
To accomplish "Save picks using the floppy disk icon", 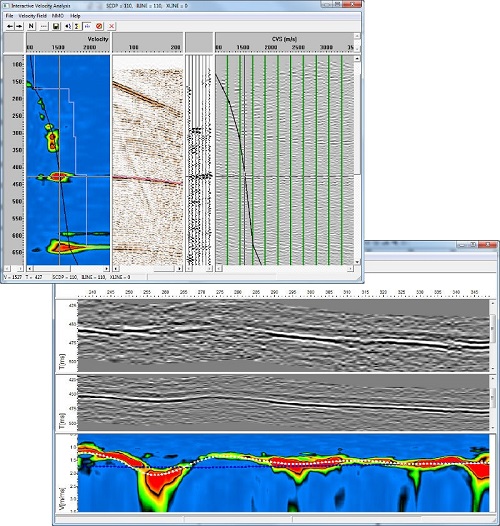I will (x=56, y=26).
